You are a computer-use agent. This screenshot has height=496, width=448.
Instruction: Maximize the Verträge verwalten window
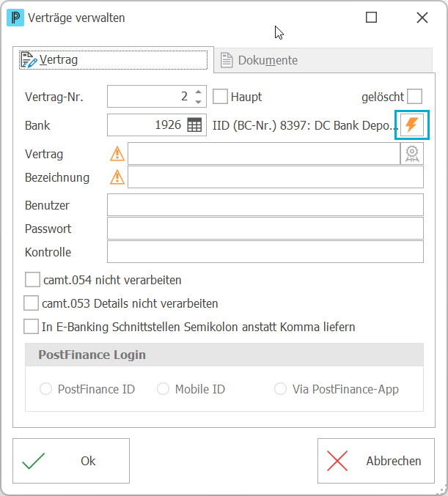pos(372,18)
